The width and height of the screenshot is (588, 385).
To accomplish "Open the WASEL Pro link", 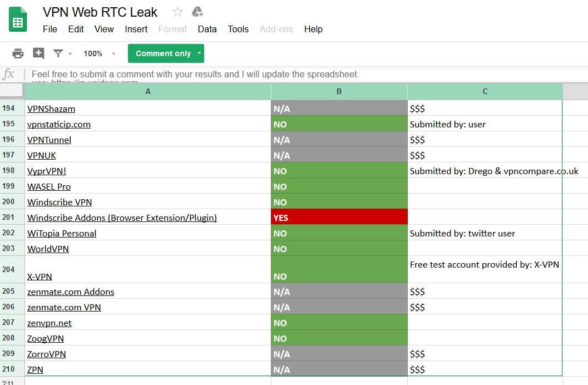I will [49, 187].
